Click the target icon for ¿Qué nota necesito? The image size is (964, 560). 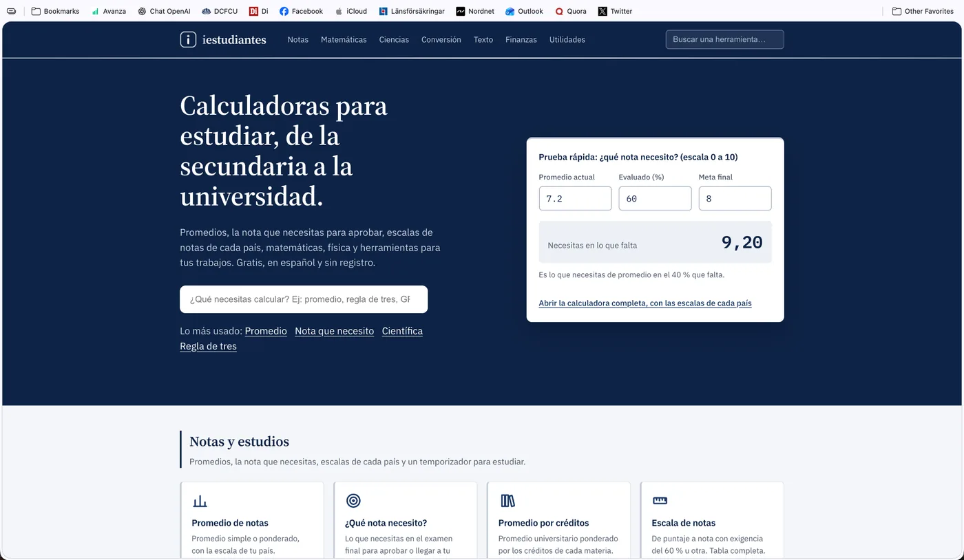coord(353,501)
